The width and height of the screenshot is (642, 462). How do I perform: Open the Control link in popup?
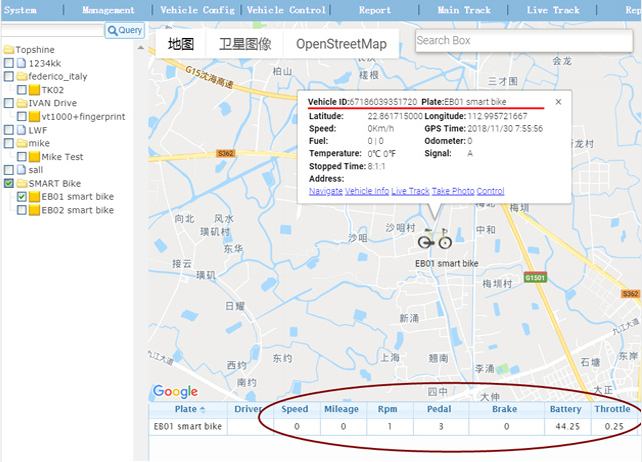pos(491,191)
